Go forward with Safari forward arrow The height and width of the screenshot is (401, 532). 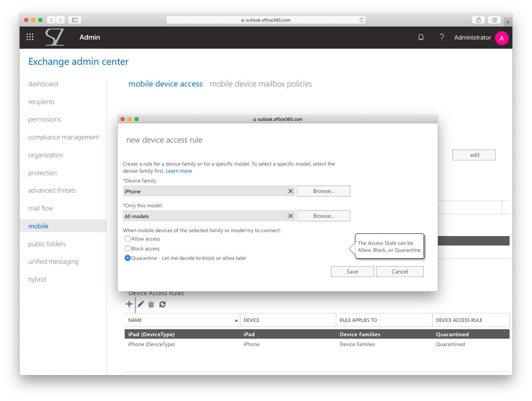tap(61, 20)
